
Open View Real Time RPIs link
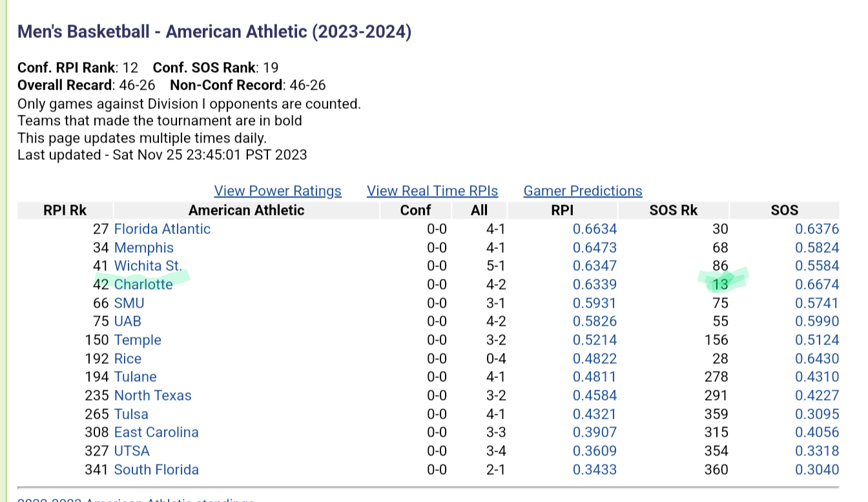pos(433,191)
